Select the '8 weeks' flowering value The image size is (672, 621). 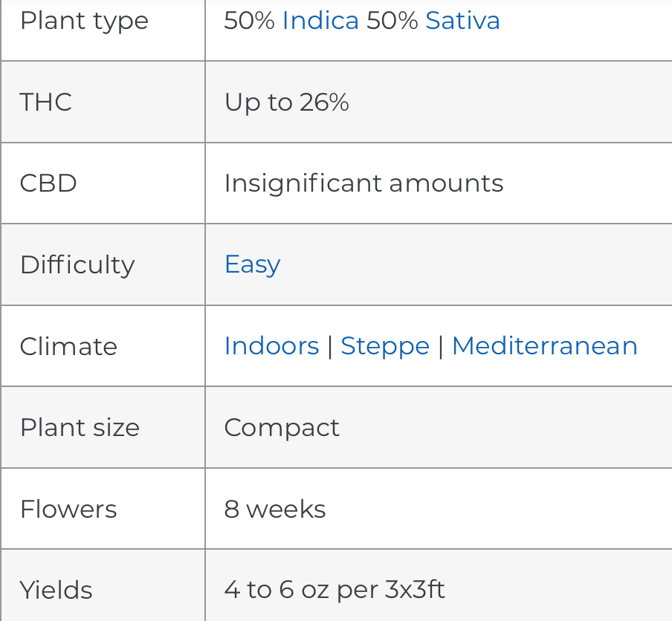click(275, 509)
